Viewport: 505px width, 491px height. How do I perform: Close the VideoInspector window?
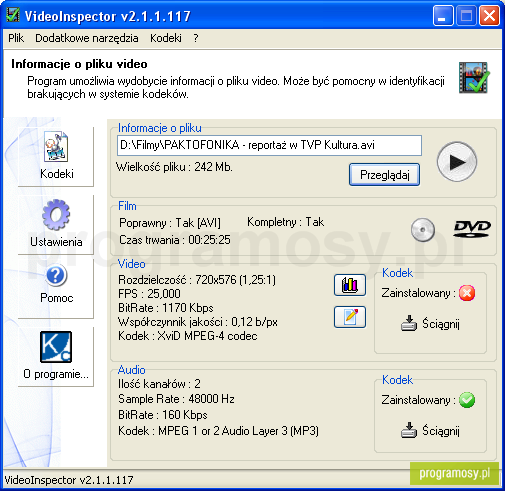pos(489,16)
